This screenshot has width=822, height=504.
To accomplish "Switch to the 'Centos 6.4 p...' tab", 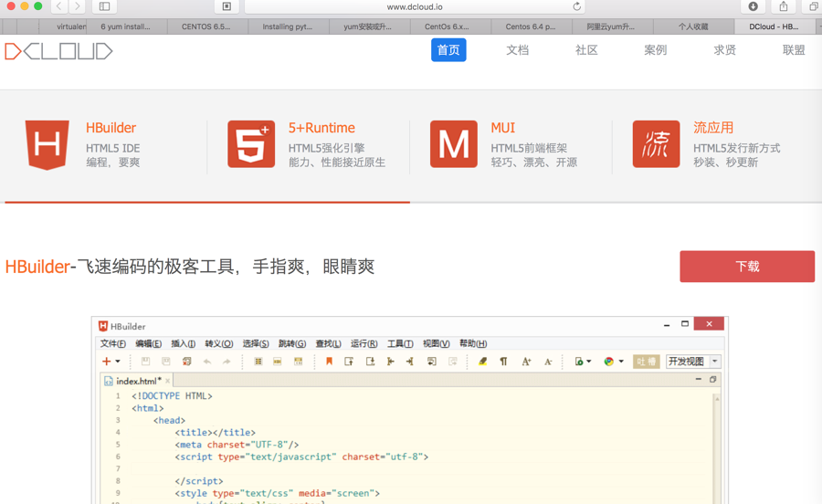I will tap(531, 26).
